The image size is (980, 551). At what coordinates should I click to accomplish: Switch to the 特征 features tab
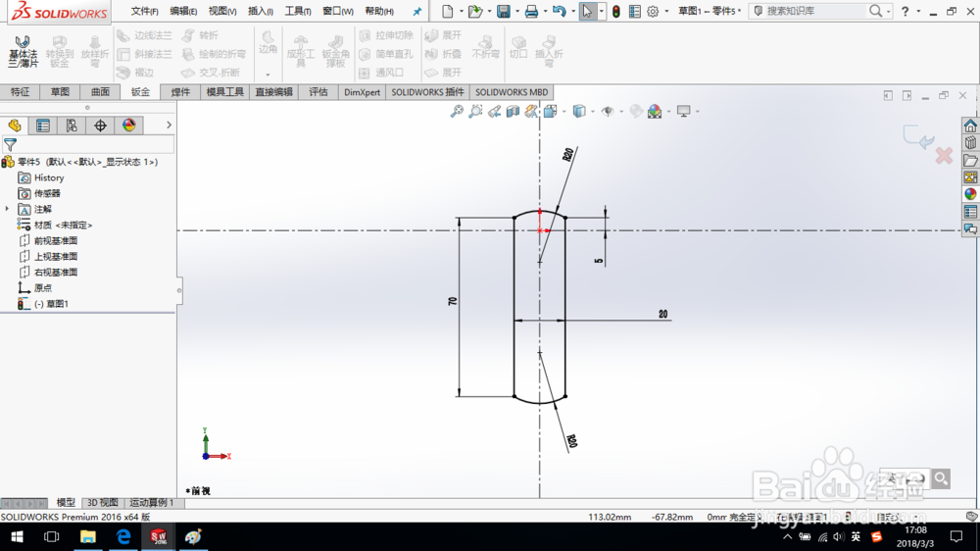20,92
